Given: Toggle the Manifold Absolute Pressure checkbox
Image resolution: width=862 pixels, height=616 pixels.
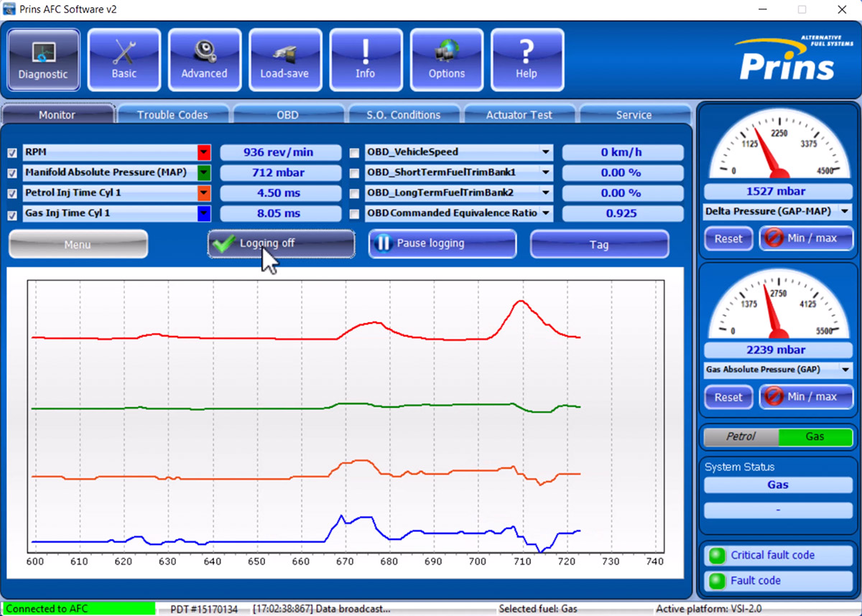Looking at the screenshot, I should pos(12,173).
